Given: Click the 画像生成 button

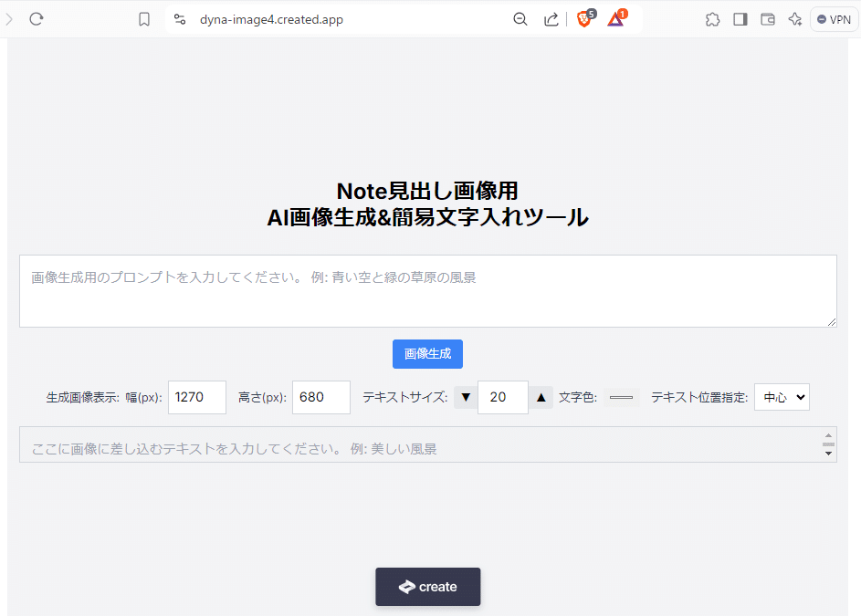Looking at the screenshot, I should coord(427,353).
